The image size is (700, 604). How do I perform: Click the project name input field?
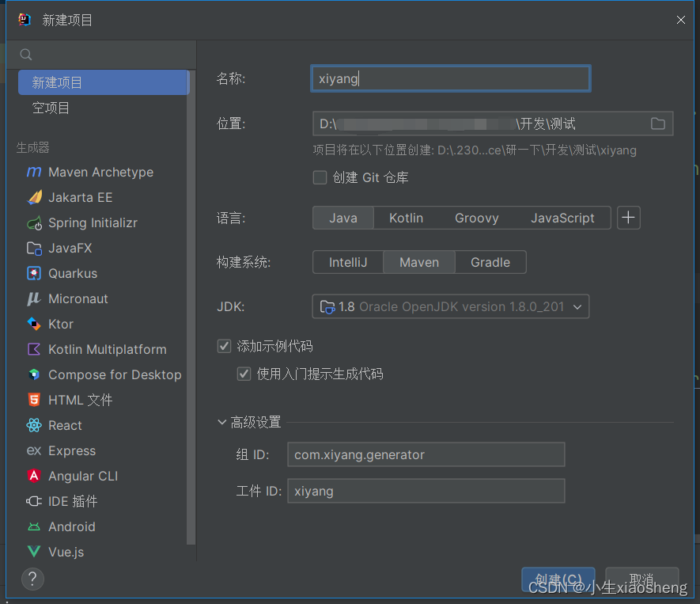[x=450, y=78]
